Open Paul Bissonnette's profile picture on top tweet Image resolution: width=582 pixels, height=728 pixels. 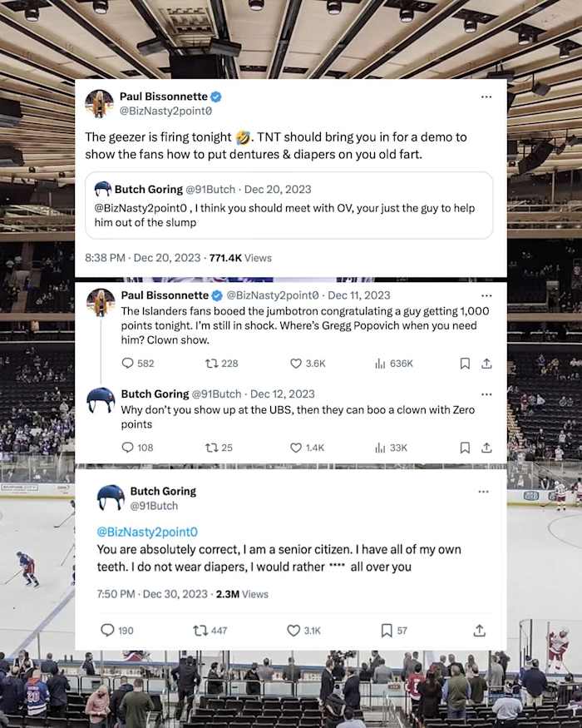tap(100, 103)
